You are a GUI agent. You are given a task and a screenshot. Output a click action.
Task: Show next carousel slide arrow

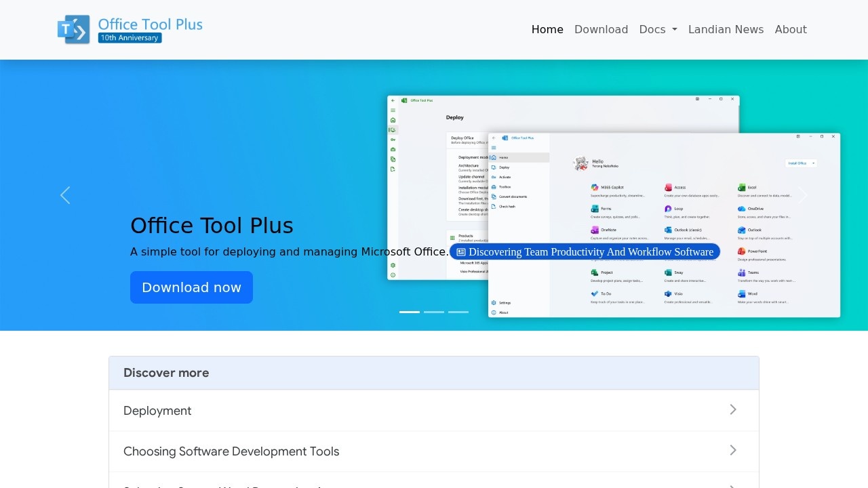803,195
